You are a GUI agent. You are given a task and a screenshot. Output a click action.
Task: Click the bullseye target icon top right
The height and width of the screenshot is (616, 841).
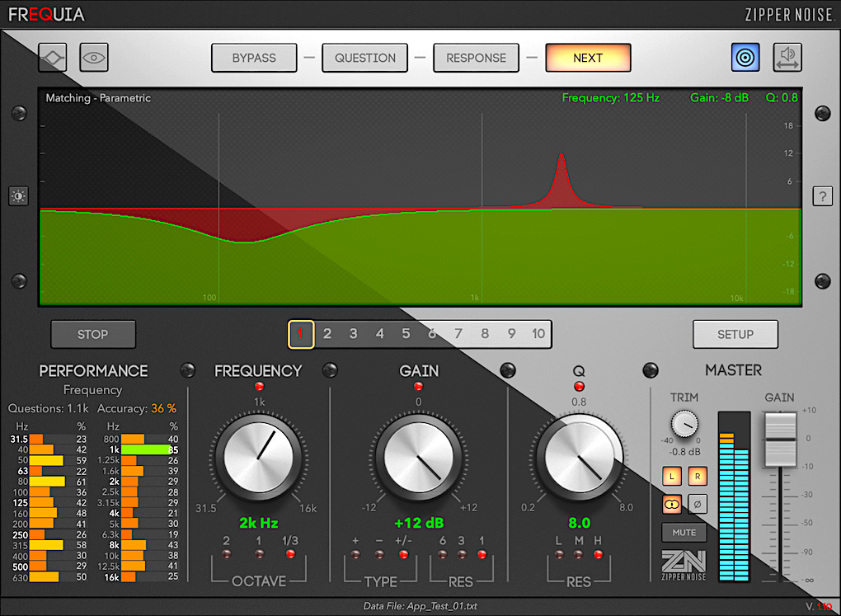[x=745, y=58]
